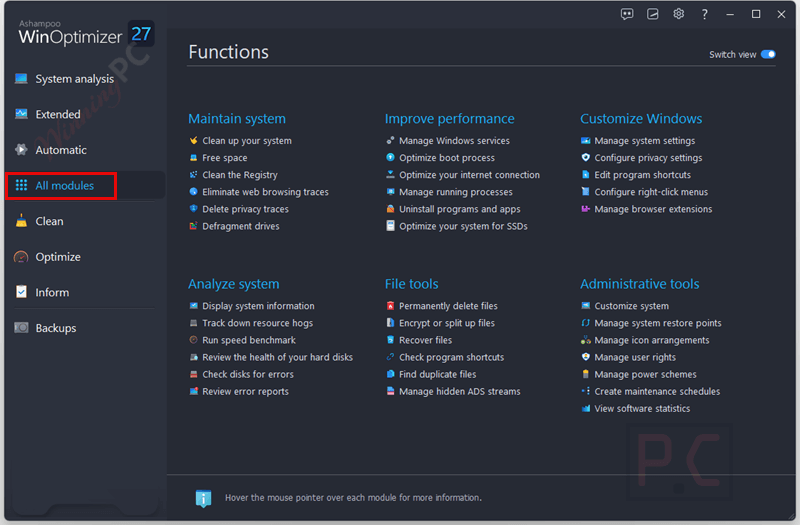The width and height of the screenshot is (800, 525).
Task: Toggle the Switch view switch
Action: click(768, 54)
